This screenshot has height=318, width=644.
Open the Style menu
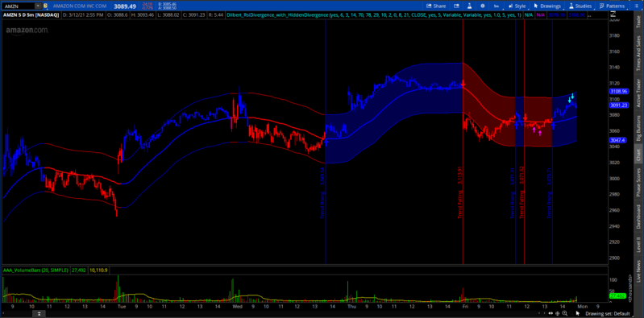[517, 6]
